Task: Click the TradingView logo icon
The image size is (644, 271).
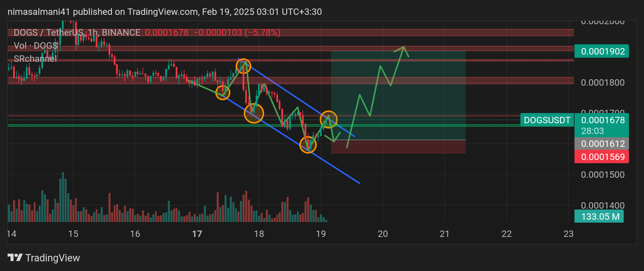Action: pyautogui.click(x=15, y=258)
